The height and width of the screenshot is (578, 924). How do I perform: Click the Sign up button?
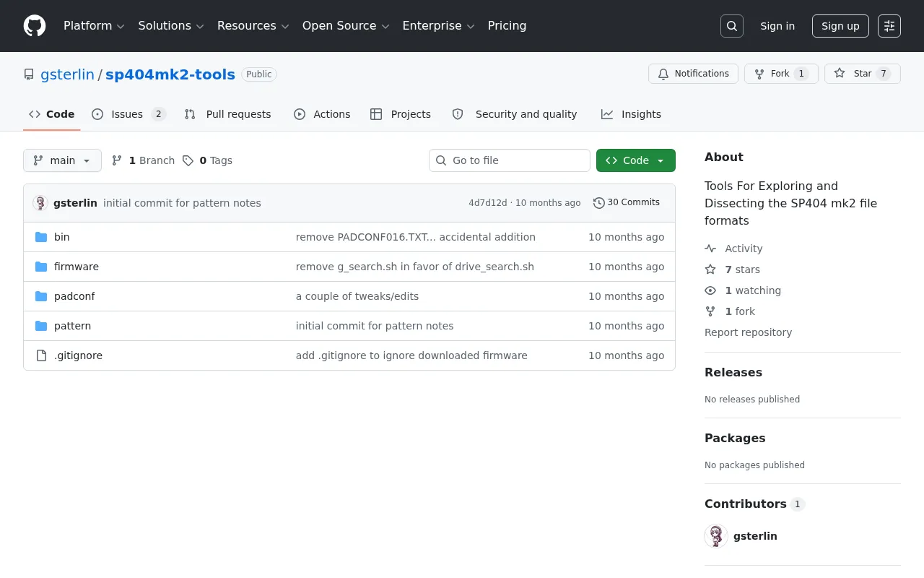[840, 26]
